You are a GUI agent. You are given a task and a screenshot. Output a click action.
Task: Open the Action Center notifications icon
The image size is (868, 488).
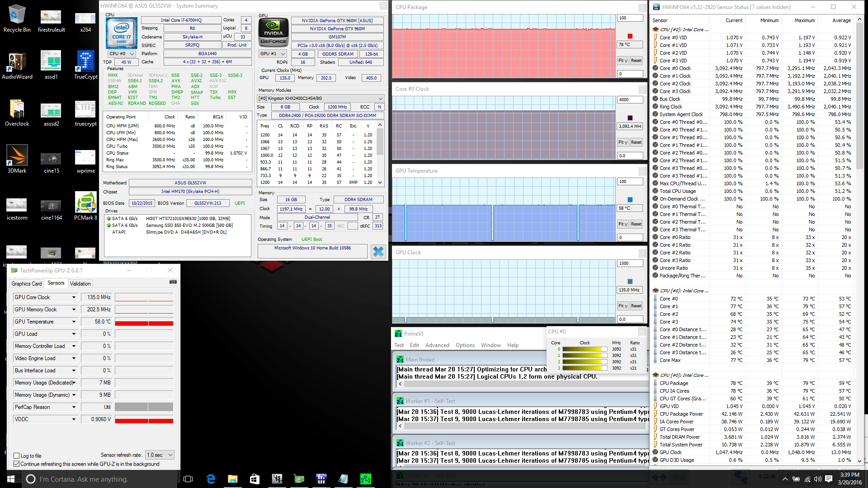[829, 479]
